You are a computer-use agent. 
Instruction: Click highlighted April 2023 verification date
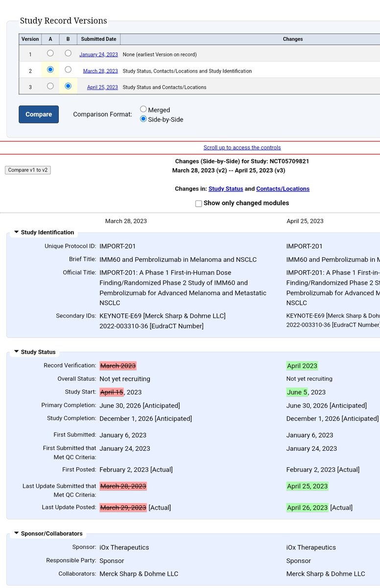pos(302,366)
